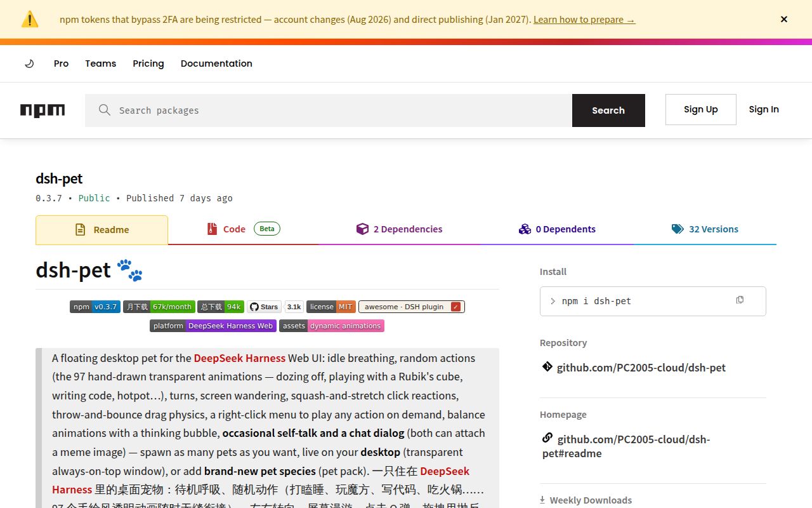Click the license MIT badge
Image resolution: width=812 pixels, height=508 pixels.
tap(331, 307)
